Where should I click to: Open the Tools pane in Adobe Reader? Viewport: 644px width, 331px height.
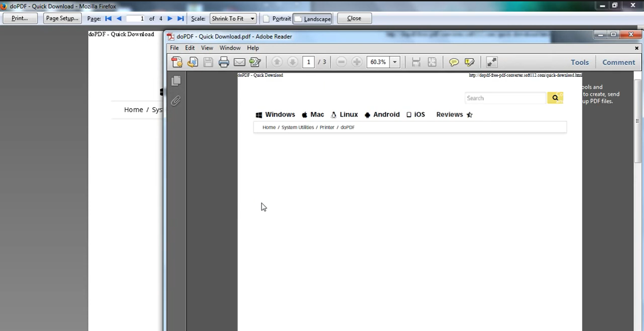click(x=580, y=62)
